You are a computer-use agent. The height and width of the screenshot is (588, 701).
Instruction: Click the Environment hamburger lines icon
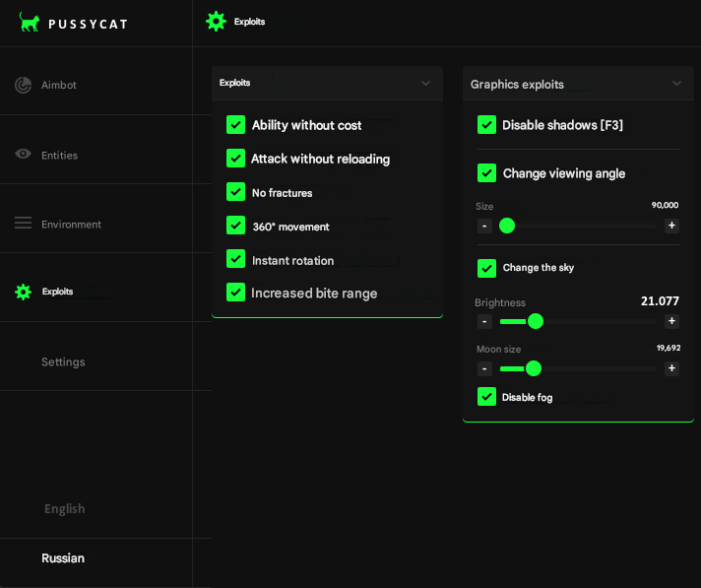click(23, 223)
